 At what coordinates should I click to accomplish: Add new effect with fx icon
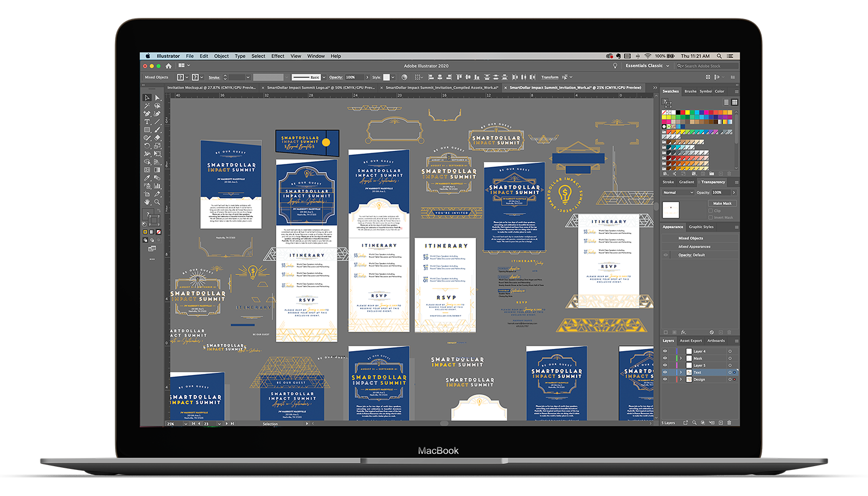tap(684, 332)
